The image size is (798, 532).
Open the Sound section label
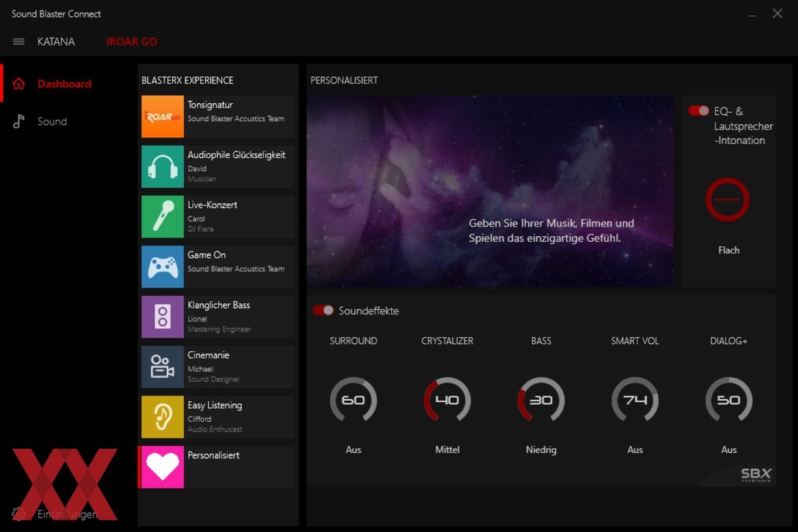pos(52,121)
